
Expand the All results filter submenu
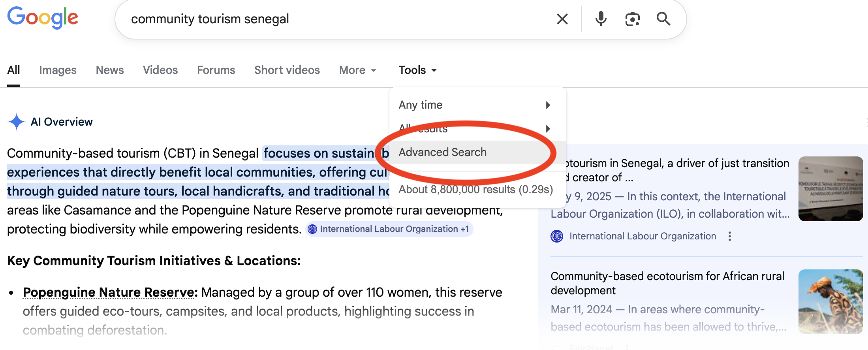[x=478, y=128]
